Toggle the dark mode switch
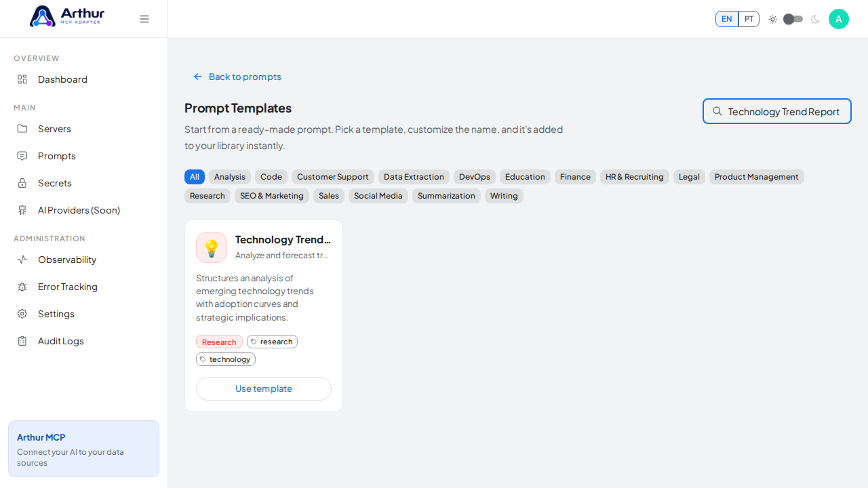 click(x=793, y=19)
